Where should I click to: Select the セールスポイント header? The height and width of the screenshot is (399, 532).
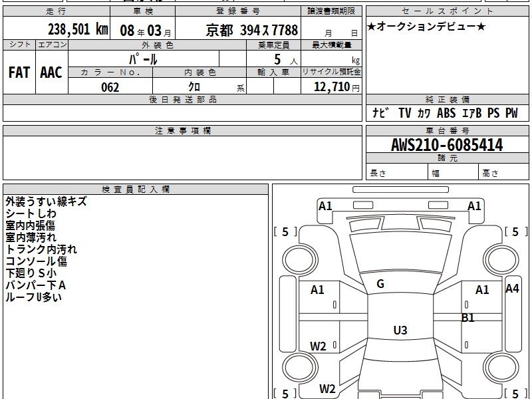(448, 11)
